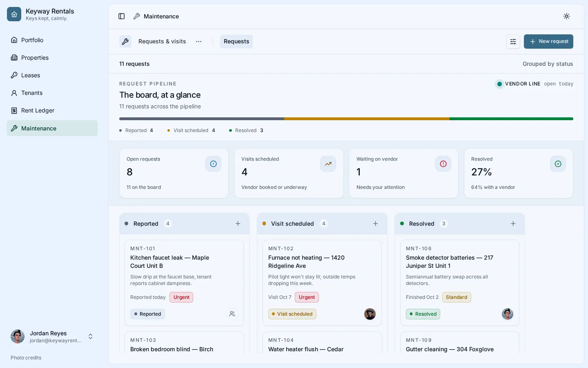Open the MNT-101 Kitchen faucet leak card

184,283
